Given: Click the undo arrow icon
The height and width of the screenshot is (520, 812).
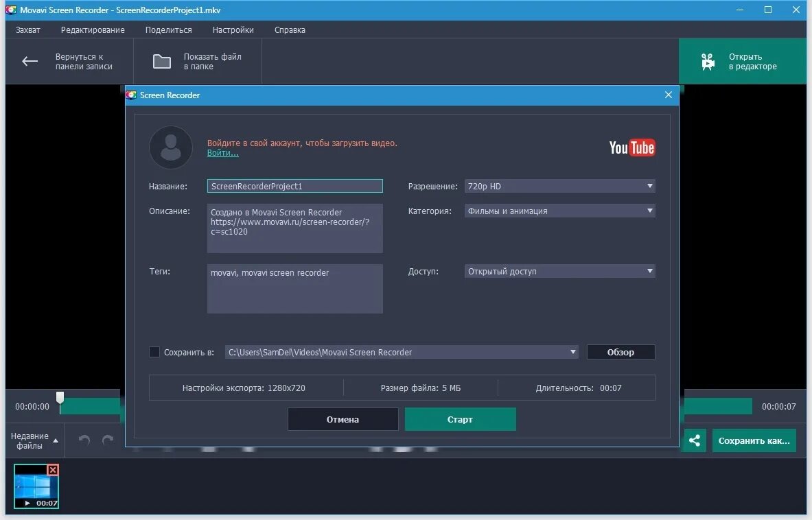Looking at the screenshot, I should coord(84,440).
